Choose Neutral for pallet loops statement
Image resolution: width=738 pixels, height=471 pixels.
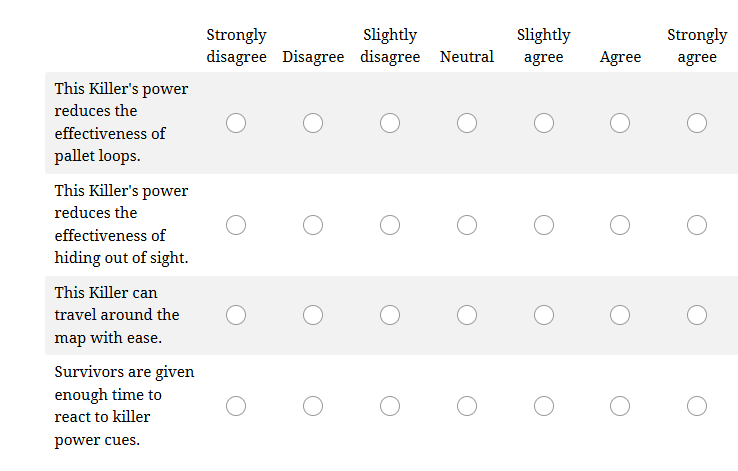(x=467, y=123)
